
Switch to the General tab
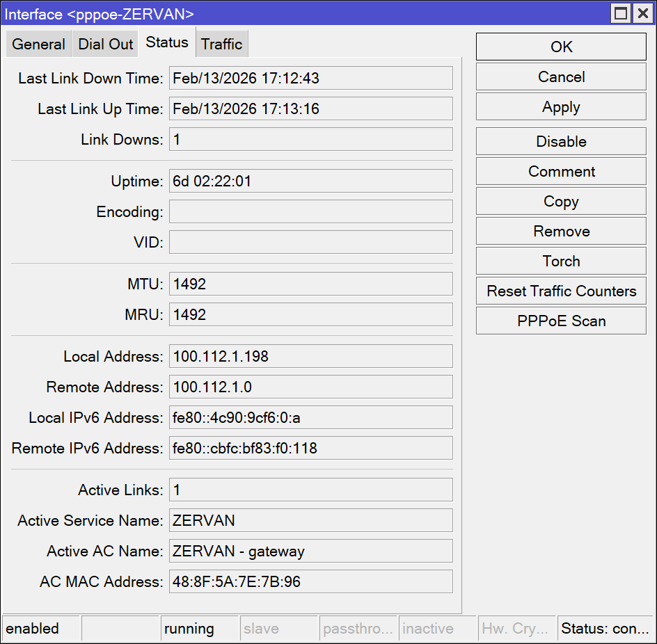pyautogui.click(x=38, y=43)
